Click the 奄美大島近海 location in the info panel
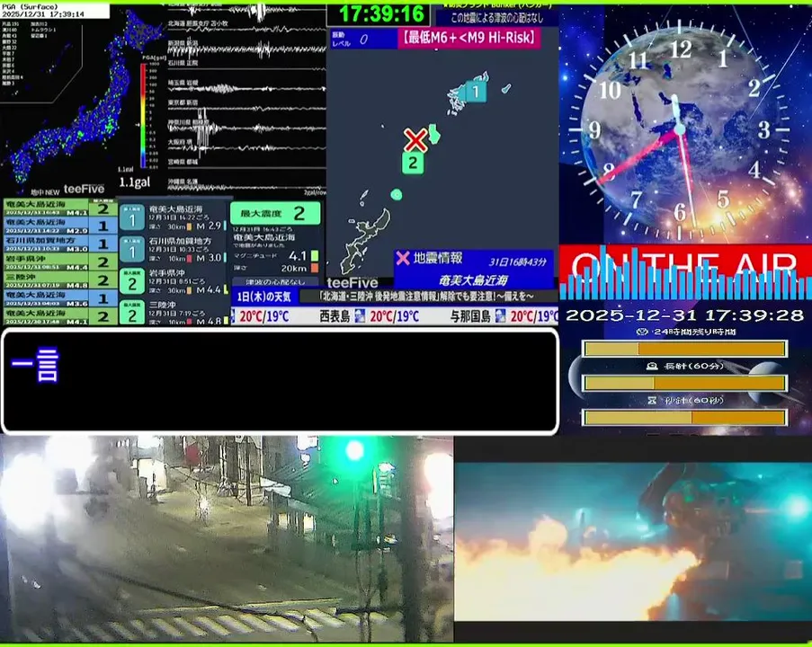 (x=473, y=280)
